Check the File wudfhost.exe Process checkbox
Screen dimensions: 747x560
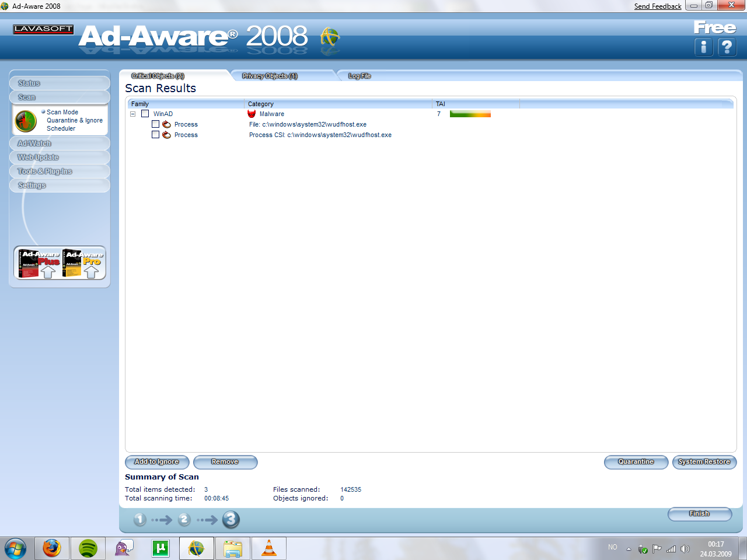155,124
